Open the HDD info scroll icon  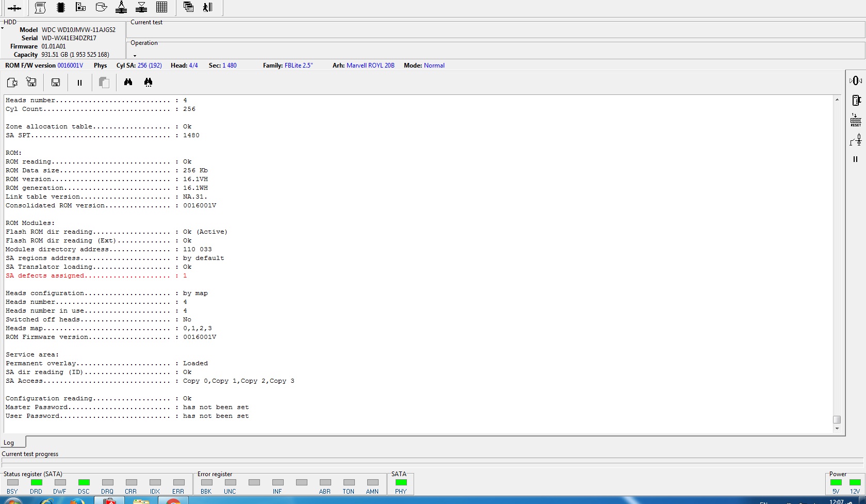coord(40,7)
